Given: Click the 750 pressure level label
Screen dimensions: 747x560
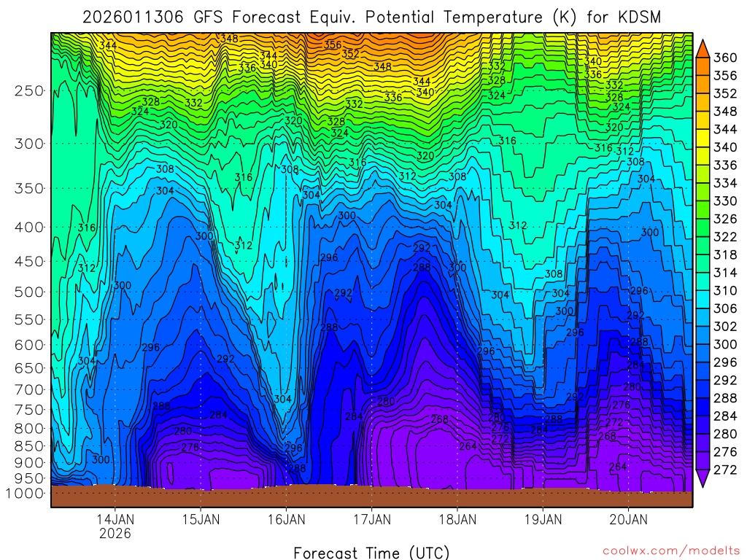Looking at the screenshot, I should 29,410.
